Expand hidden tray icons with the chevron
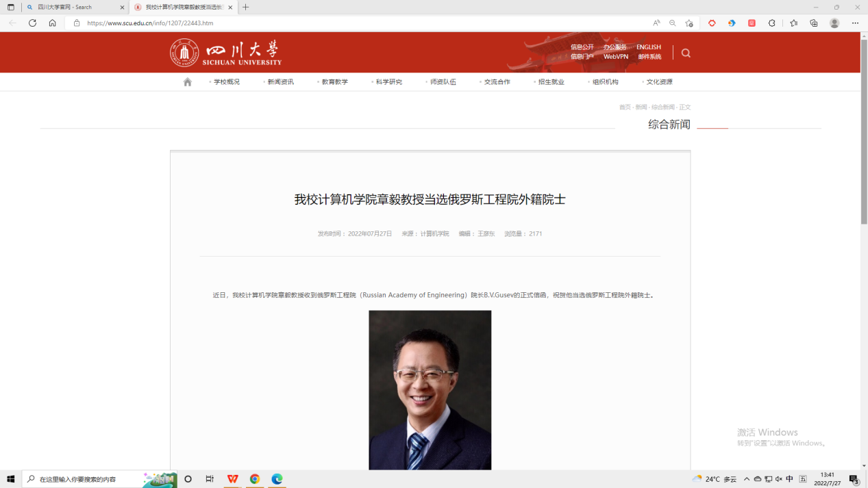Screen dimensions: 868x488 (746, 479)
